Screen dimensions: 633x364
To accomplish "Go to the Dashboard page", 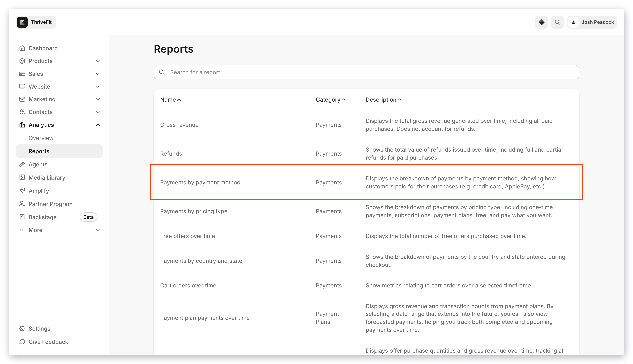I will coord(43,48).
